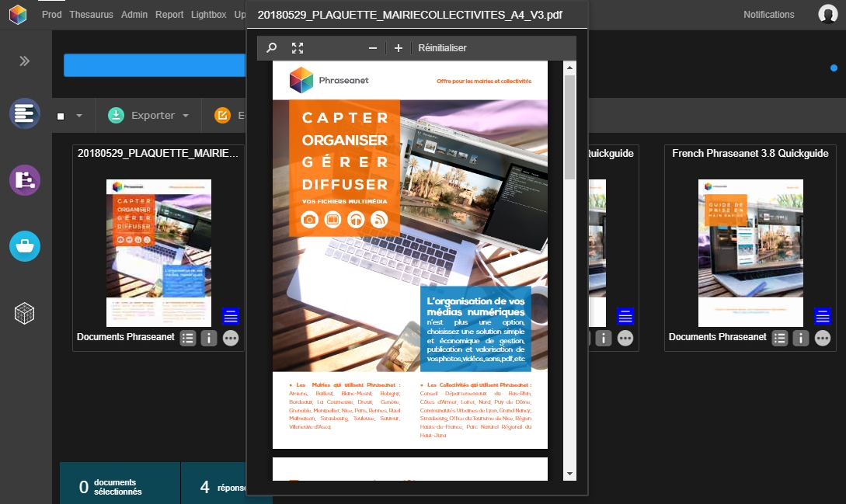The width and height of the screenshot is (846, 504).
Task: Click the cube icon in left sidebar
Action: 25,313
